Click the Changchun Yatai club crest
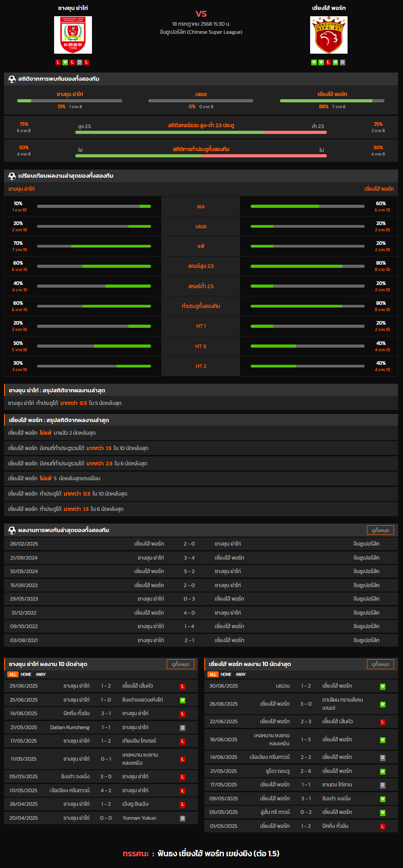Screen dimensions: 403x868 73,35
